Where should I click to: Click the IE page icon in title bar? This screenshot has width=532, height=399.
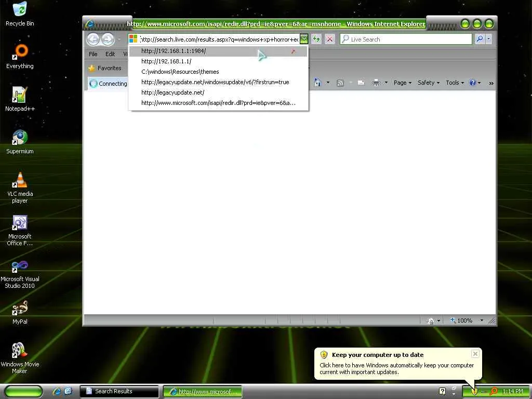[x=90, y=24]
